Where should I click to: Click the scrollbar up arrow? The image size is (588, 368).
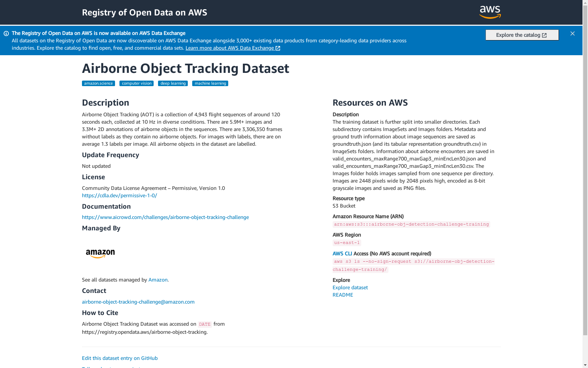585,3
